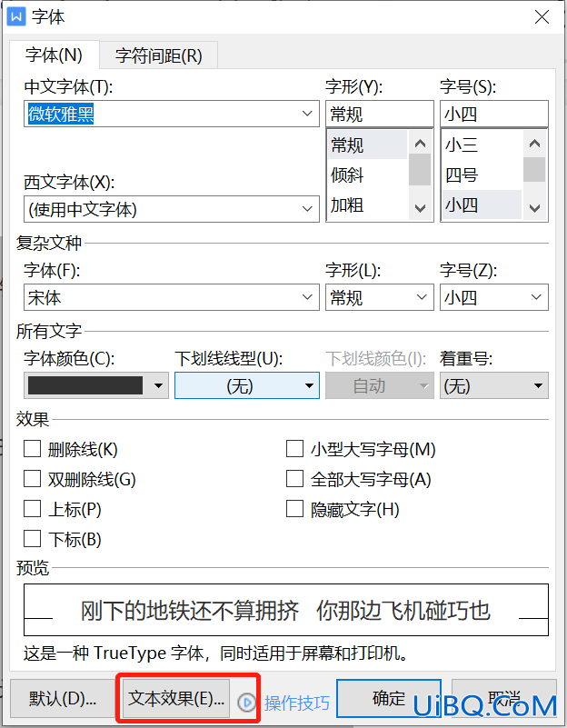
Task: Open the 着重号 dropdown
Action: 493,385
